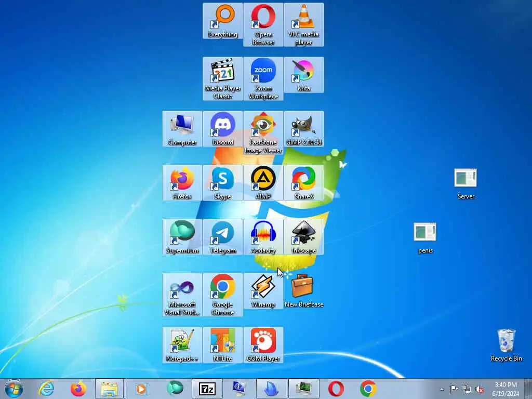The width and height of the screenshot is (532, 399).
Task: Select the NTLite desktop shortcut
Action: pyautogui.click(x=222, y=345)
